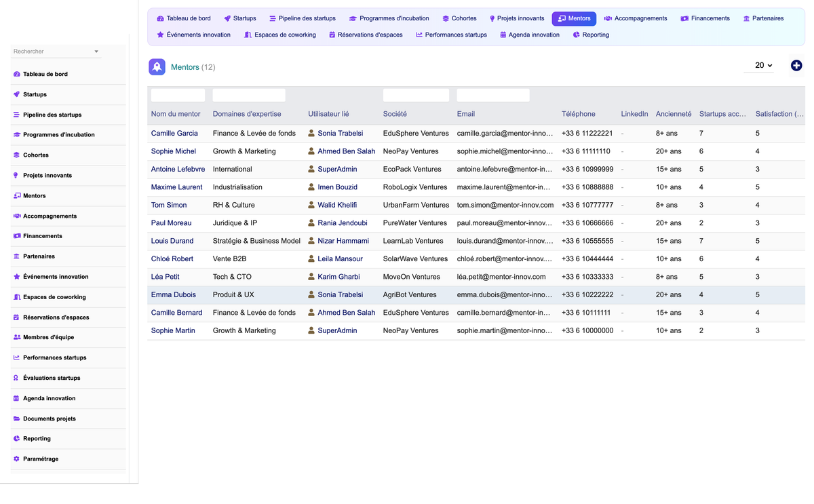Open Camille Garcia mentor record
Image resolution: width=814 pixels, height=504 pixels.
click(x=174, y=134)
